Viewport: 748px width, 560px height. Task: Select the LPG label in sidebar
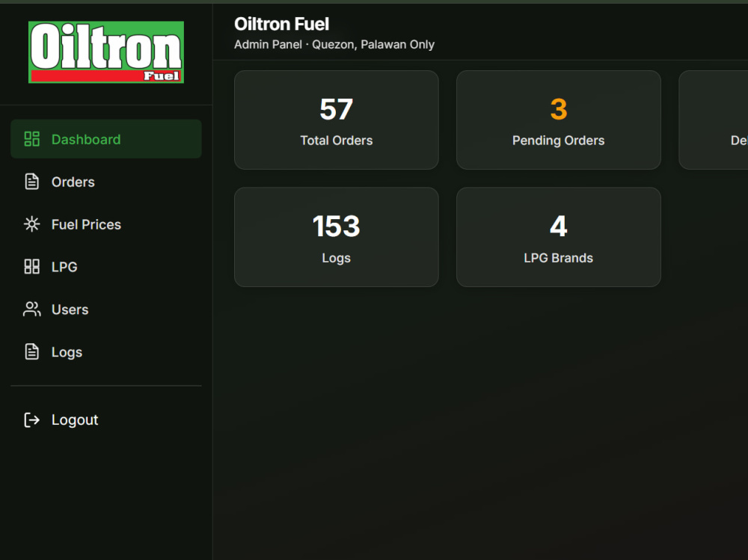[64, 267]
